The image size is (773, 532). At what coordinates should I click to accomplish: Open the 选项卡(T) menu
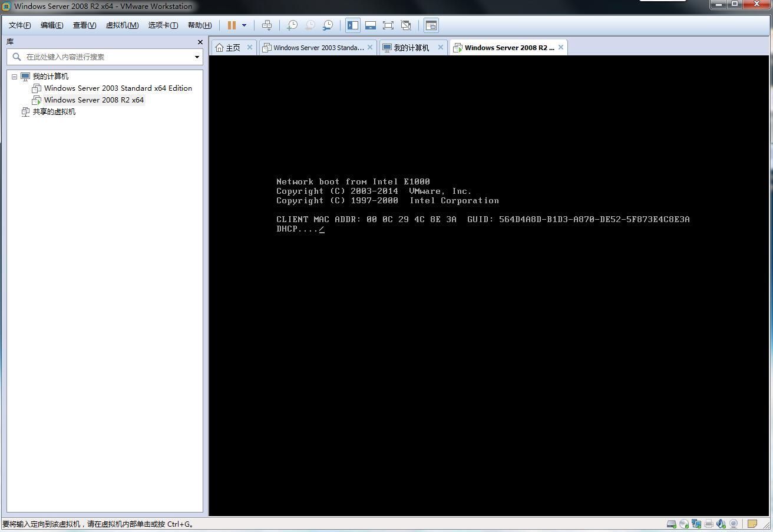coord(163,25)
